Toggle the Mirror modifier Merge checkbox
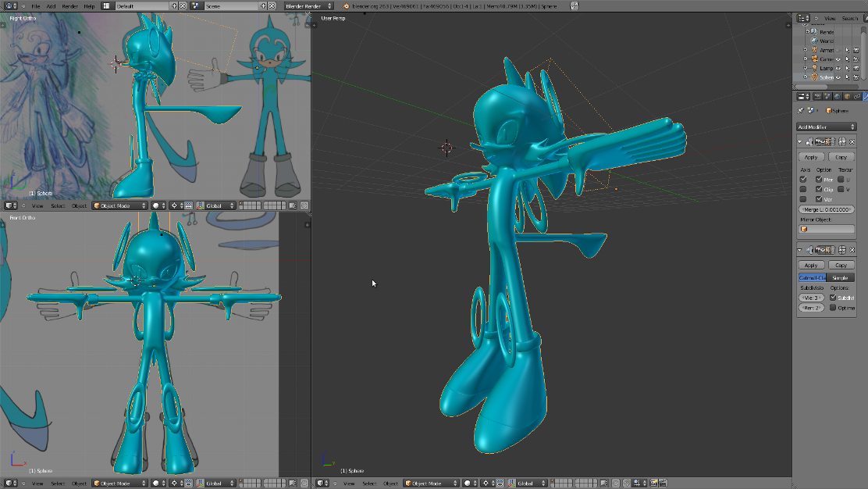The image size is (868, 489). tap(819, 180)
